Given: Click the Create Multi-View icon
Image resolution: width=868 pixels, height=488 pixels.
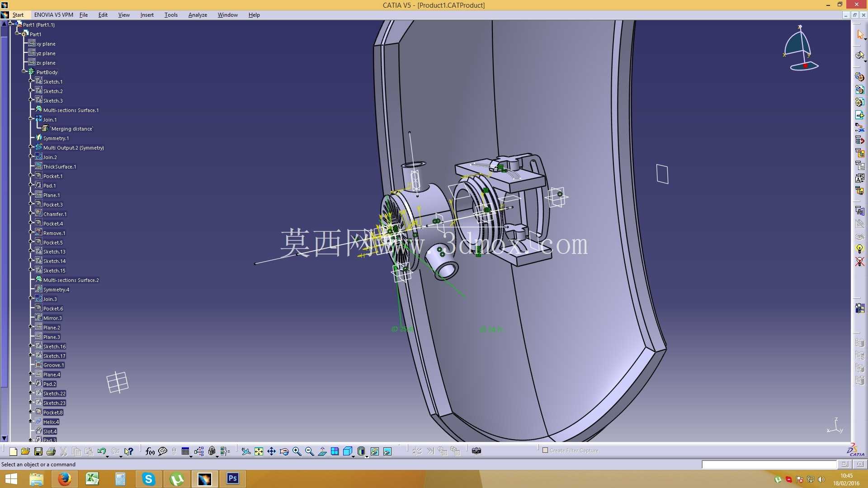Looking at the screenshot, I should (x=335, y=451).
